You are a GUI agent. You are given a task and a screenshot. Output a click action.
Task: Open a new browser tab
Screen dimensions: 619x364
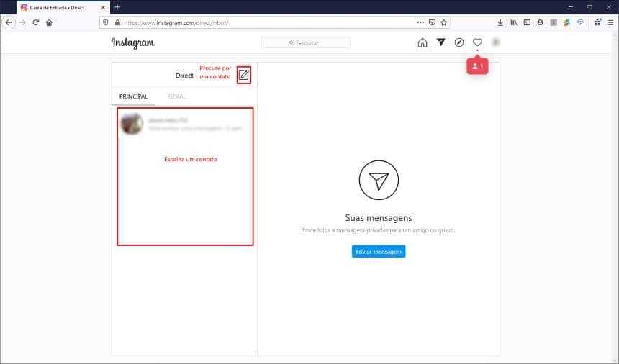click(x=117, y=7)
